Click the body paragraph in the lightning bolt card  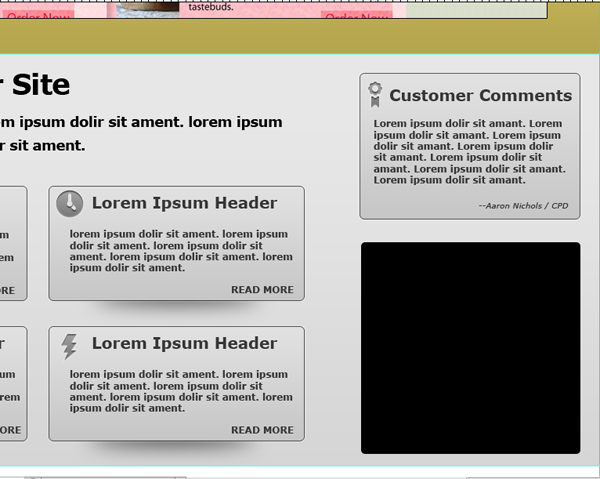[181, 391]
